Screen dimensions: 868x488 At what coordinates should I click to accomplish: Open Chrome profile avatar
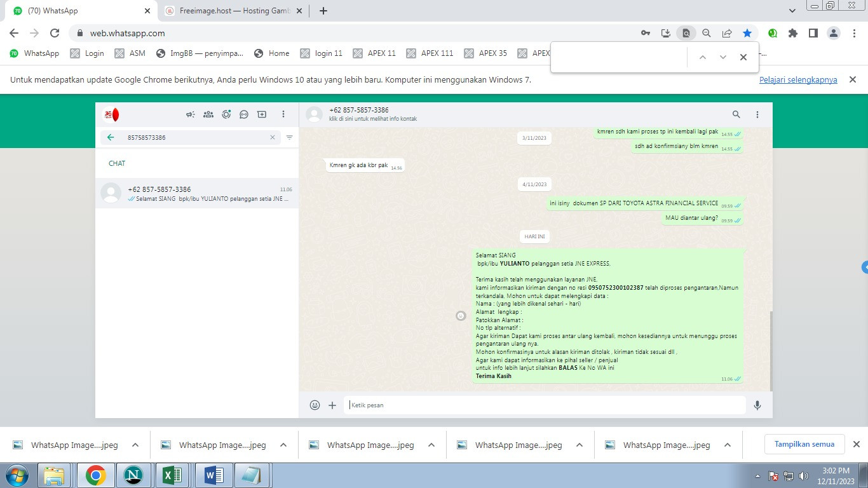(x=834, y=33)
